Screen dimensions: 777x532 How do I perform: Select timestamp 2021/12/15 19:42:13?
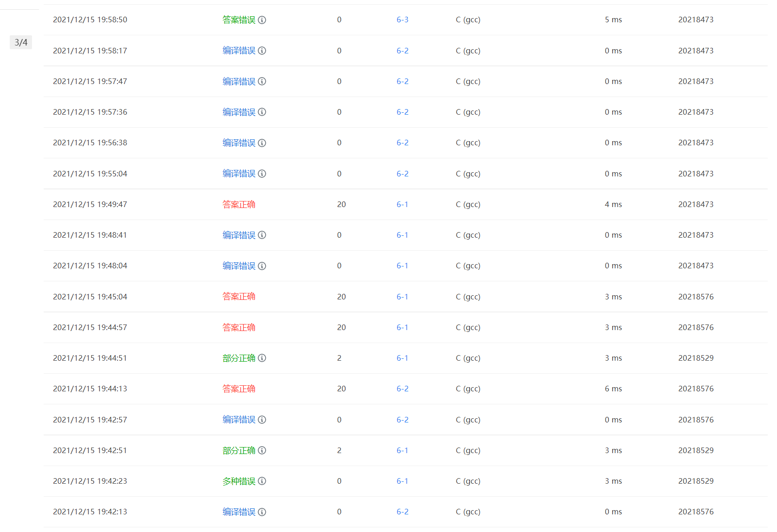pyautogui.click(x=90, y=512)
